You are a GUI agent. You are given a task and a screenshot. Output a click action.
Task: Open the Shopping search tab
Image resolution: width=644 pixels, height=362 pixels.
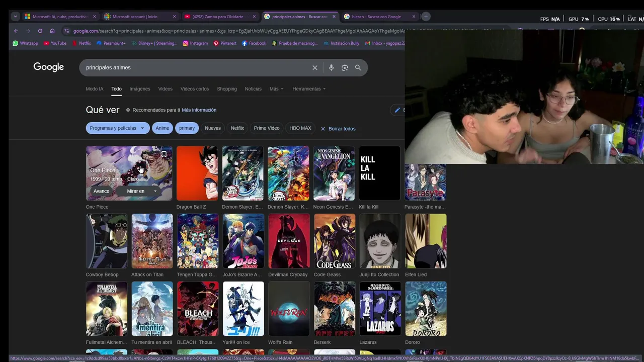(x=227, y=89)
